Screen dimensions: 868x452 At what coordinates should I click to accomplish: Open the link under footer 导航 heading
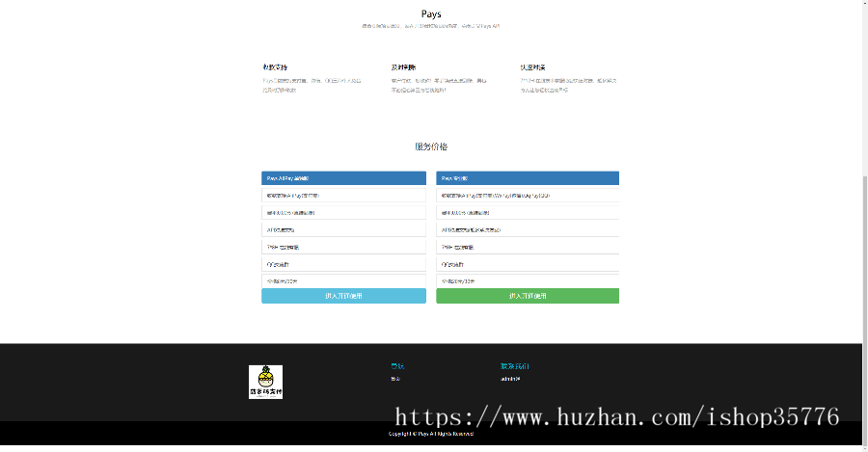394,379
